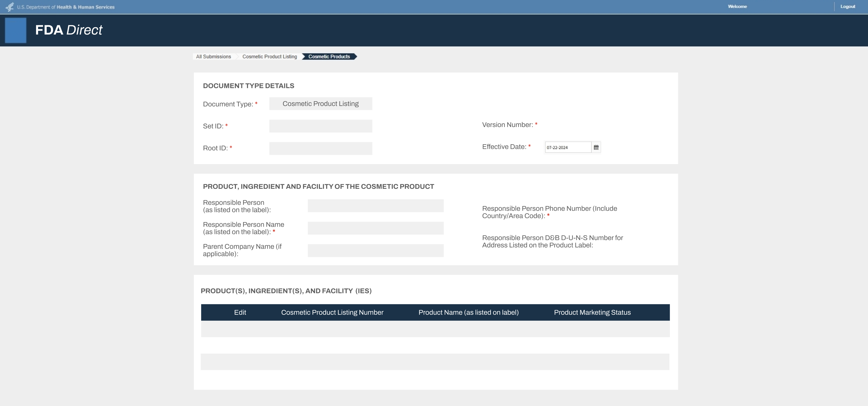The width and height of the screenshot is (868, 406).
Task: Open Cosmetic Product Listing breadcrumb
Action: click(269, 57)
